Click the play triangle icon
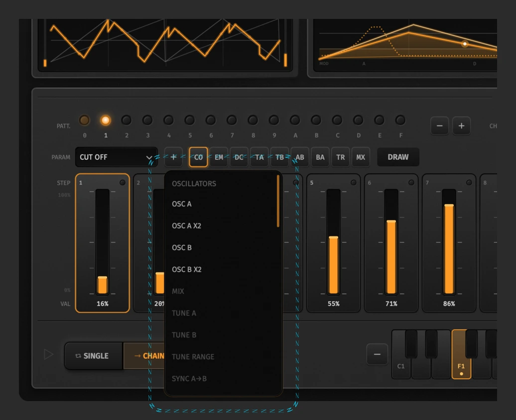Image resolution: width=516 pixels, height=420 pixels. tap(48, 354)
